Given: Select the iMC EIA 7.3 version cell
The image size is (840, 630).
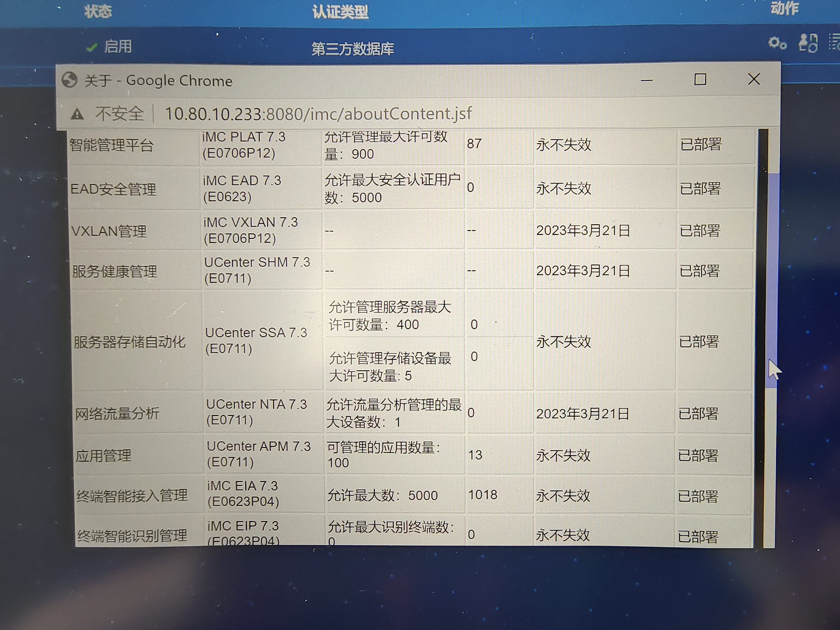Looking at the screenshot, I should [x=243, y=493].
